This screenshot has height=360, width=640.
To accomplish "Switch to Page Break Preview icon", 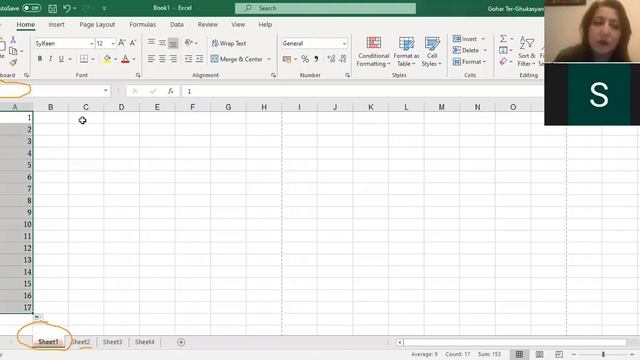I will pyautogui.click(x=559, y=354).
